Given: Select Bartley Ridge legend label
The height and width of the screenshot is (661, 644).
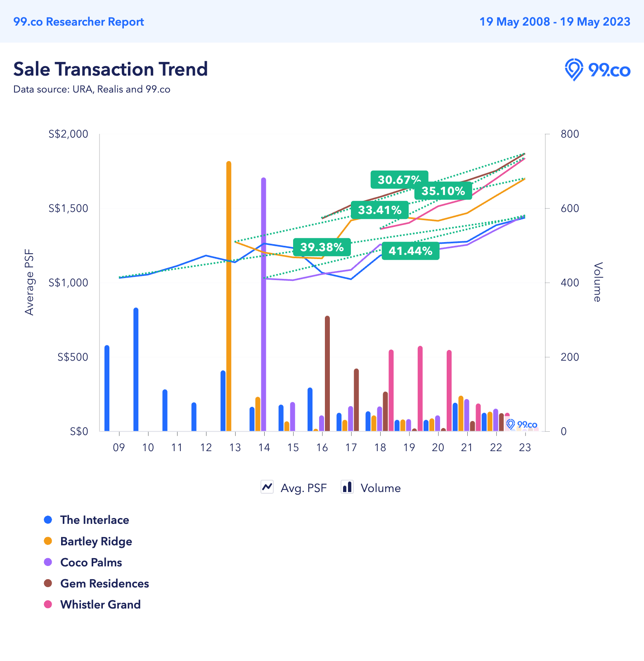Looking at the screenshot, I should coord(96,541).
